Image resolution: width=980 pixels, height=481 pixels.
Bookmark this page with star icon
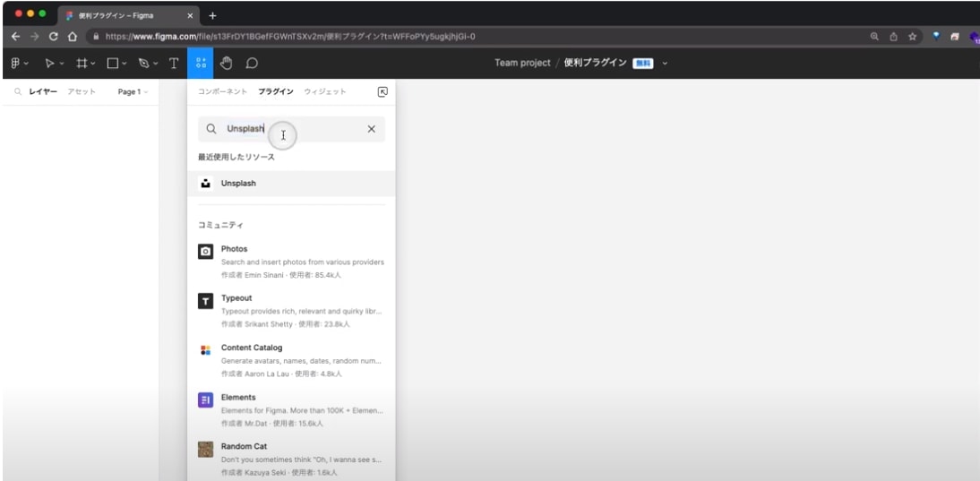click(x=912, y=37)
